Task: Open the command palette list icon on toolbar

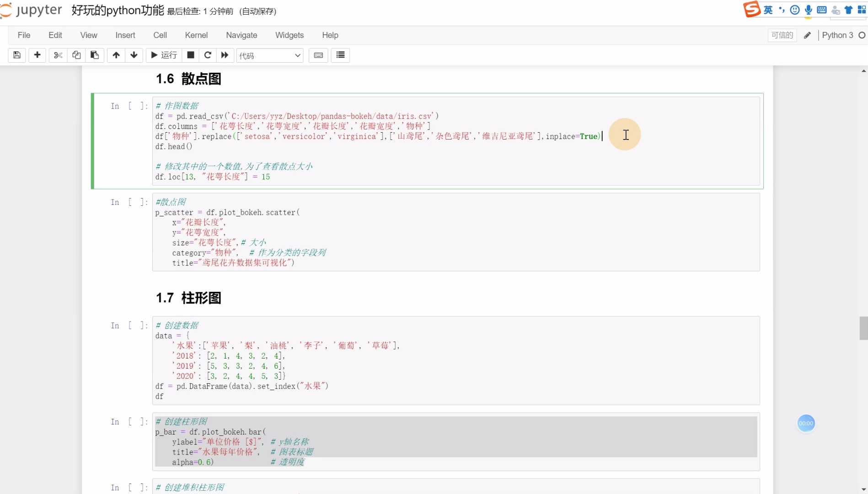Action: 340,55
